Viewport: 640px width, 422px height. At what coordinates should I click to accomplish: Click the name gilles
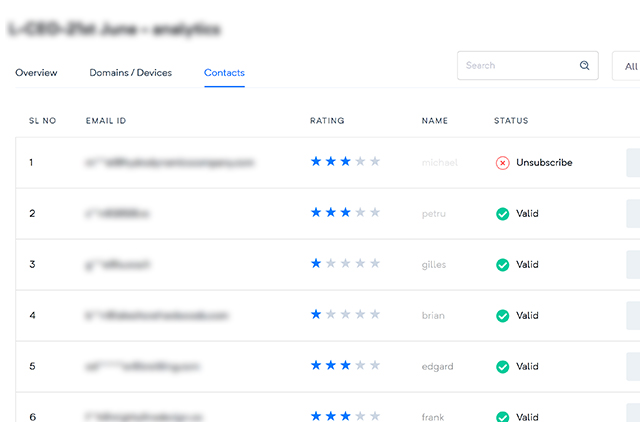(433, 265)
